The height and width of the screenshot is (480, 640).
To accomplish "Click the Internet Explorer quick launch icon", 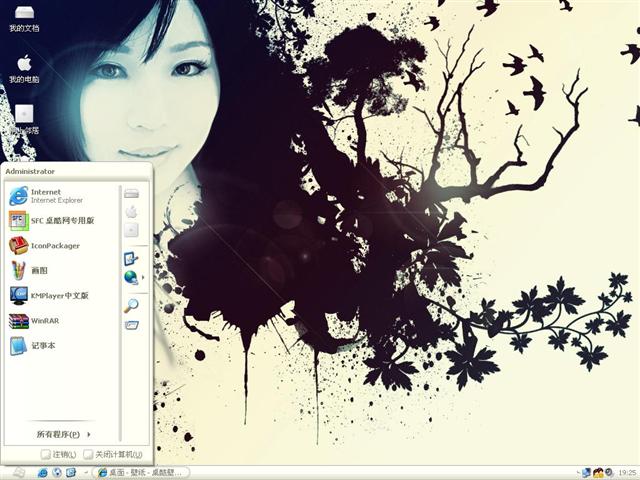I will [42, 472].
